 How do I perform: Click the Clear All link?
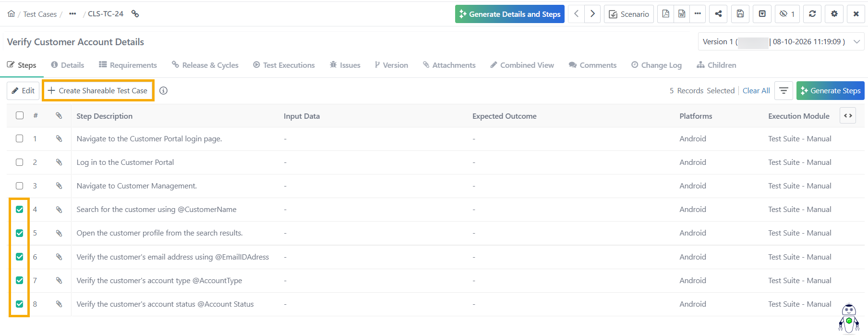tap(756, 91)
